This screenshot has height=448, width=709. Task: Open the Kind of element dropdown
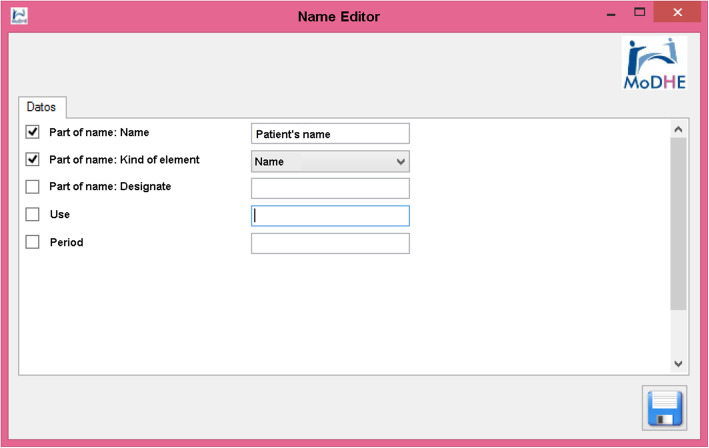coord(330,161)
